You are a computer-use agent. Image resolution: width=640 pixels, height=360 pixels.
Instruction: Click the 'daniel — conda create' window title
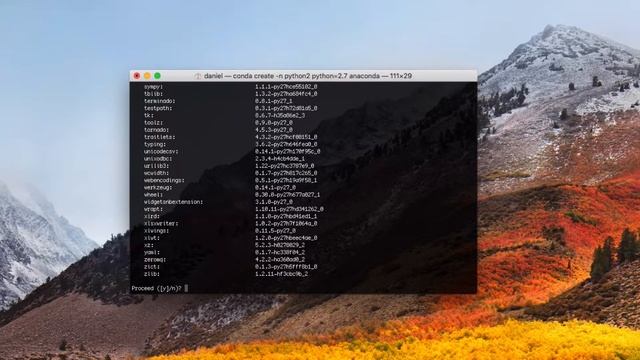tap(308, 76)
